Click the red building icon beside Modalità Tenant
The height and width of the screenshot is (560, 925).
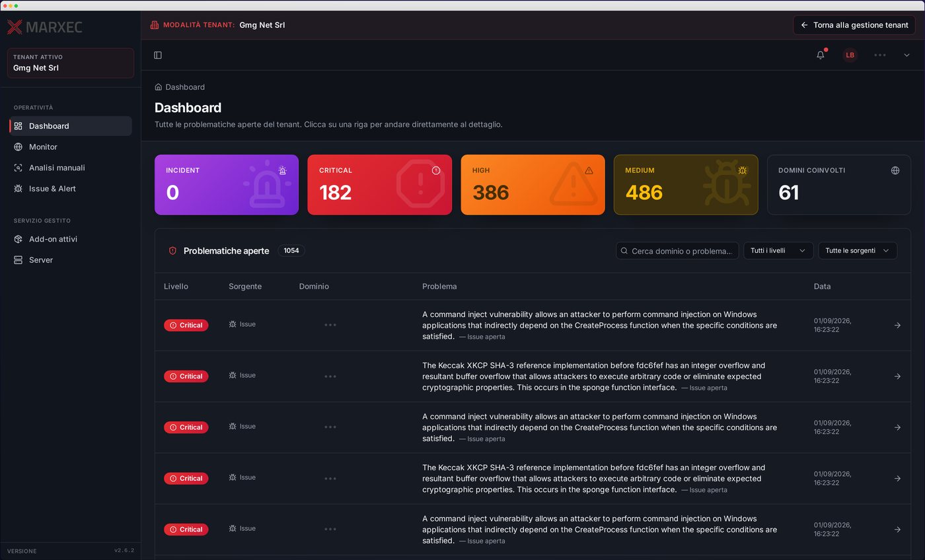point(155,25)
